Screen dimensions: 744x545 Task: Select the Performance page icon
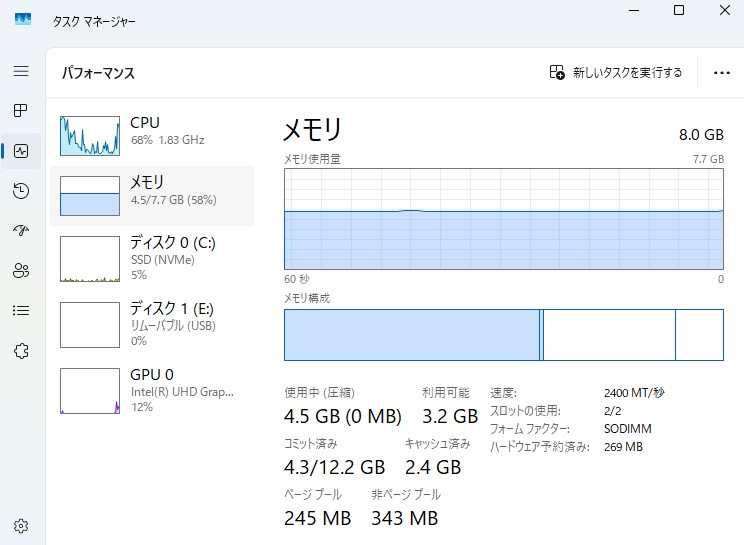21,151
